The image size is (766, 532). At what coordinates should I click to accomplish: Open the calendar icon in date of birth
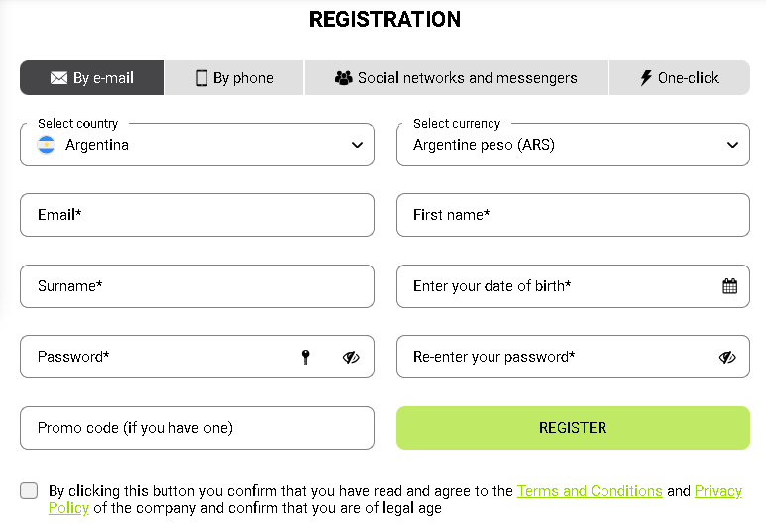[x=730, y=286]
